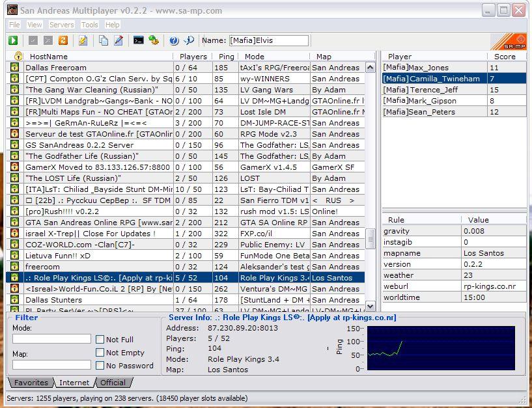Enable the Not Empty filter checkbox
Screen dimensions: 532x408
click(x=100, y=353)
